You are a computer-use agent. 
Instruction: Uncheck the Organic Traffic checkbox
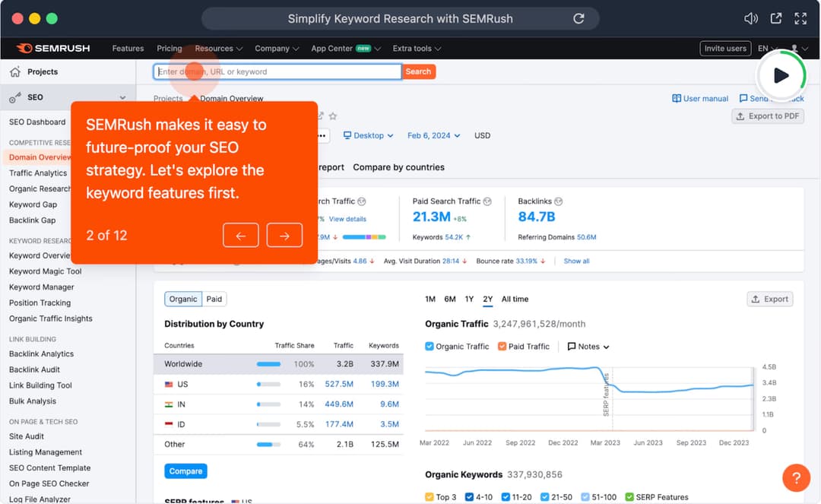pos(430,347)
